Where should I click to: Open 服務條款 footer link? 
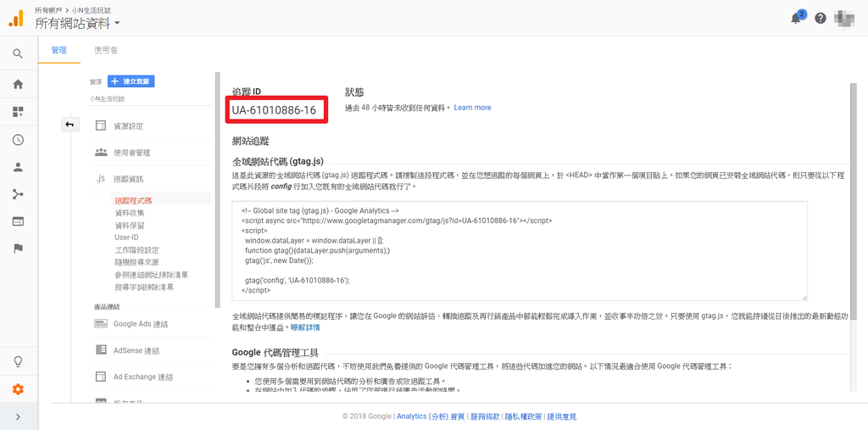pyautogui.click(x=485, y=416)
